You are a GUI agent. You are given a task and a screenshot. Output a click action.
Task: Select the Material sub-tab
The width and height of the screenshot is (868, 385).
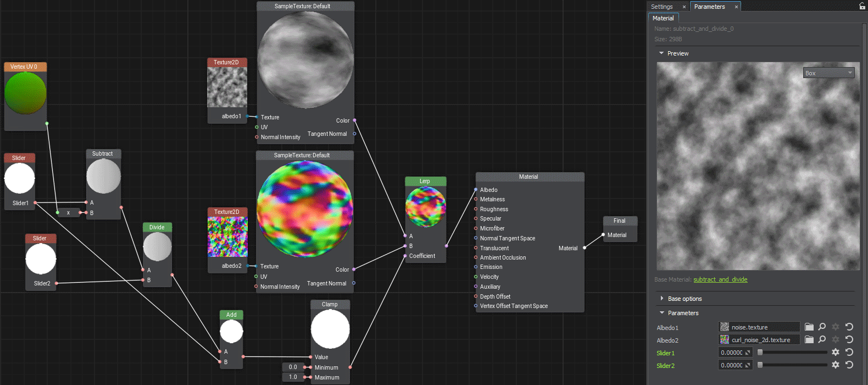663,18
